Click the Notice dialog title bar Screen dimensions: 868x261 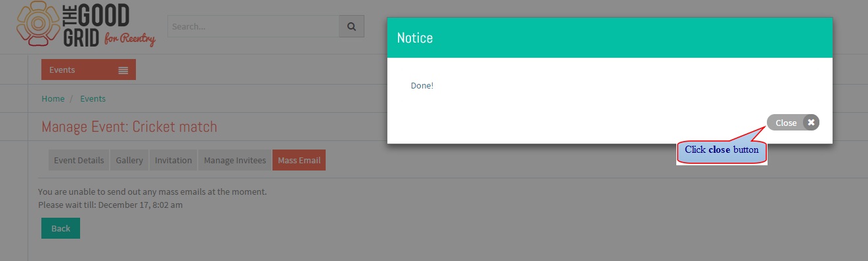click(610, 37)
